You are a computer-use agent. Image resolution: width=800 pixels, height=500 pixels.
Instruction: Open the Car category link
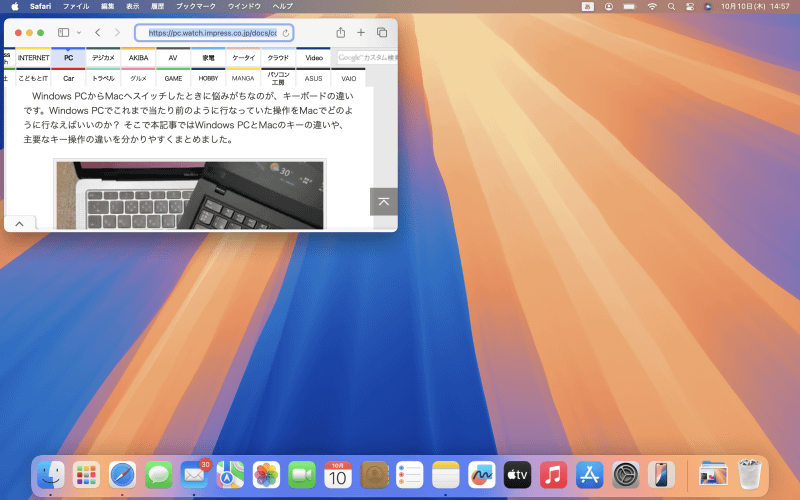[x=68, y=78]
